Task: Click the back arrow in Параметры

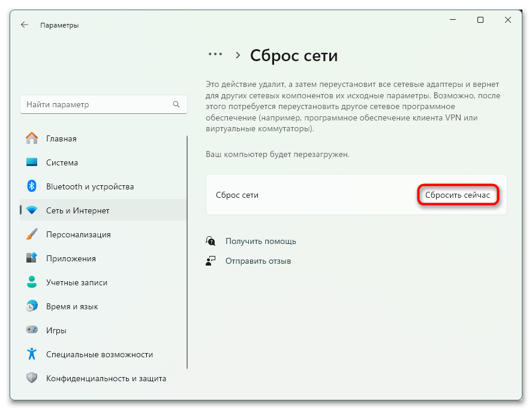Action: [24, 25]
